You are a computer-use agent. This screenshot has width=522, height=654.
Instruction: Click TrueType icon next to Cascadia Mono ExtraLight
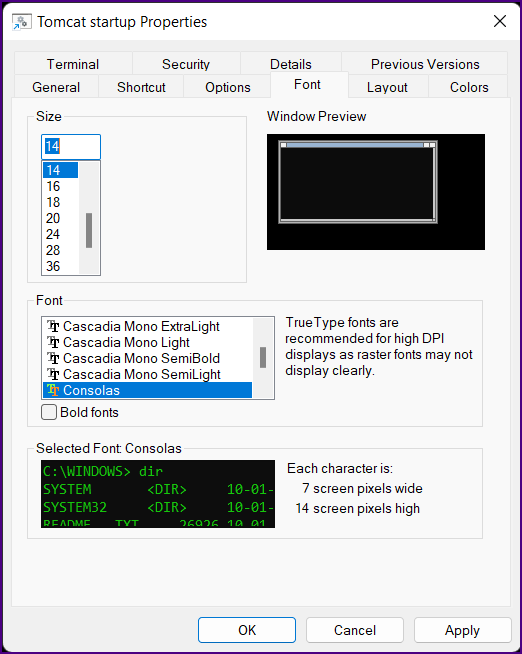pos(53,326)
